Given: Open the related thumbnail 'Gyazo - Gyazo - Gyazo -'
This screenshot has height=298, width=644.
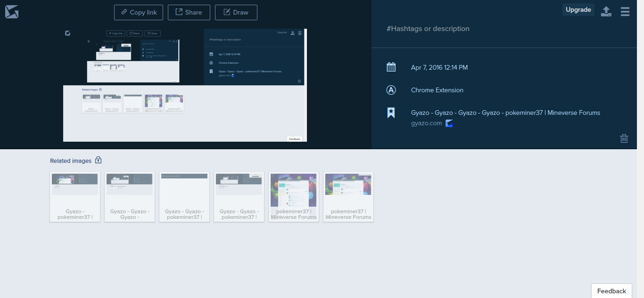Looking at the screenshot, I should [x=130, y=197].
